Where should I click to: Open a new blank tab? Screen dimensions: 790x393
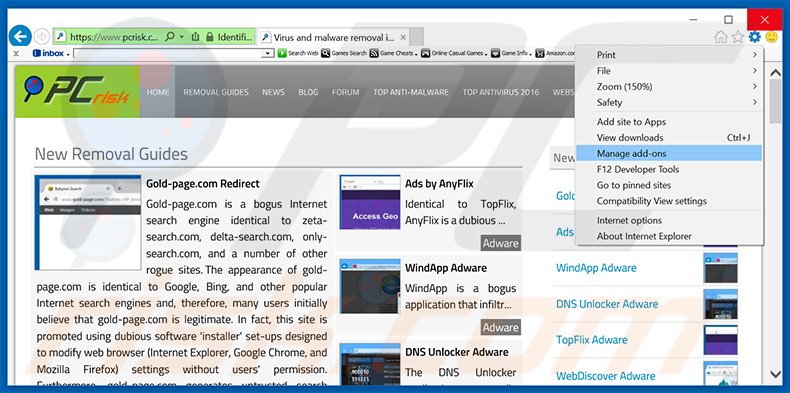416,37
